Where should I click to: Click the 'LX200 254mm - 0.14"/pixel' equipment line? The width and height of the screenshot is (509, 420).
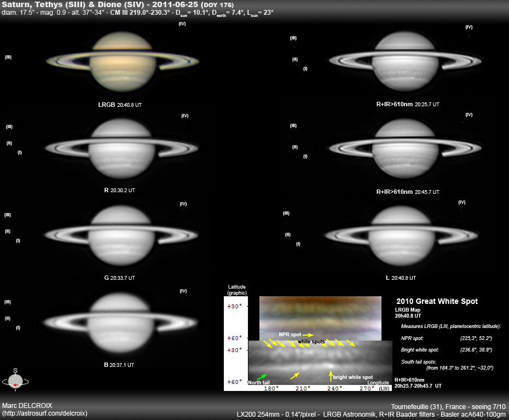pyautogui.click(x=276, y=415)
